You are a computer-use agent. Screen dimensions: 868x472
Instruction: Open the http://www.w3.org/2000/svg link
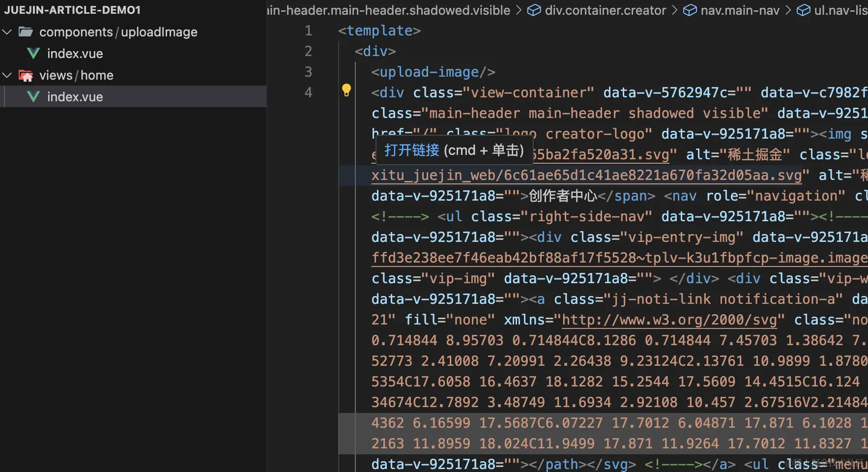tap(669, 320)
